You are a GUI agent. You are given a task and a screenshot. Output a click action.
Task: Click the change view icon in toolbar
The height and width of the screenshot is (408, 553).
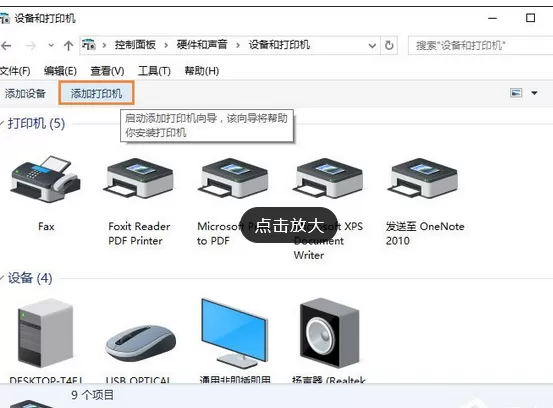(x=516, y=93)
